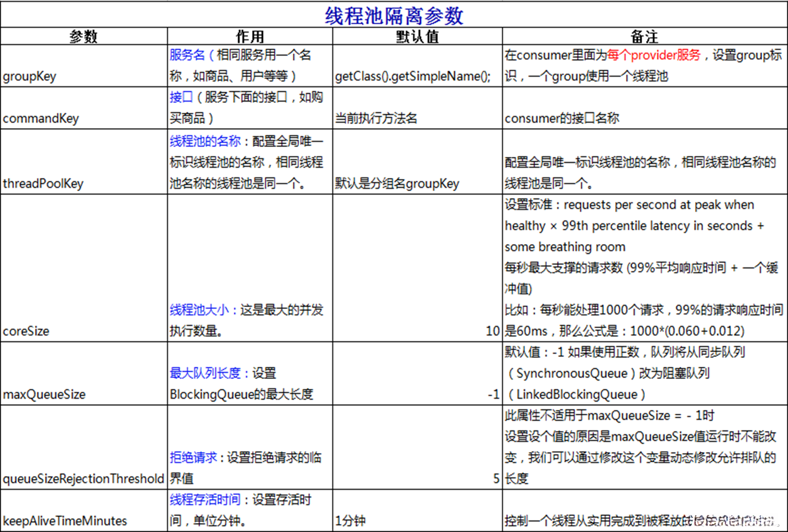The height and width of the screenshot is (532, 788).
Task: Click the queueSizeRejectionThreshold parameter cell
Action: click(83, 478)
